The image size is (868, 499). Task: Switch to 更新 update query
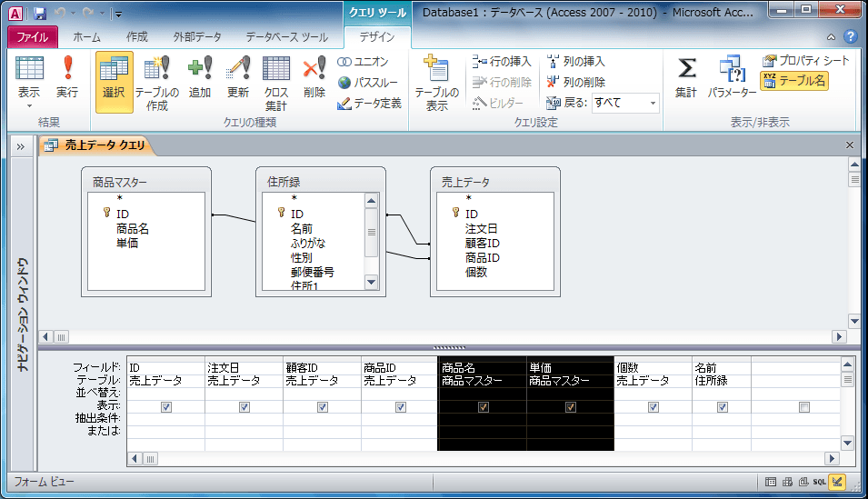point(238,77)
